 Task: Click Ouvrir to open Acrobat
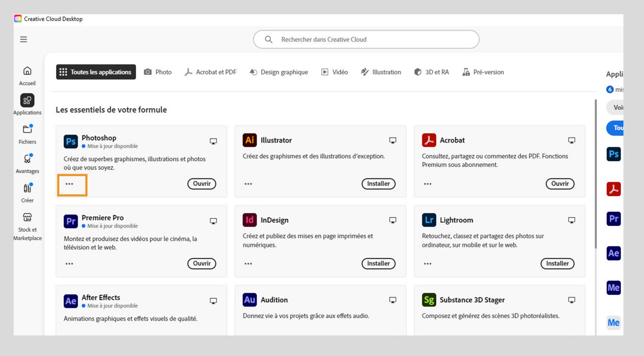[x=560, y=184]
